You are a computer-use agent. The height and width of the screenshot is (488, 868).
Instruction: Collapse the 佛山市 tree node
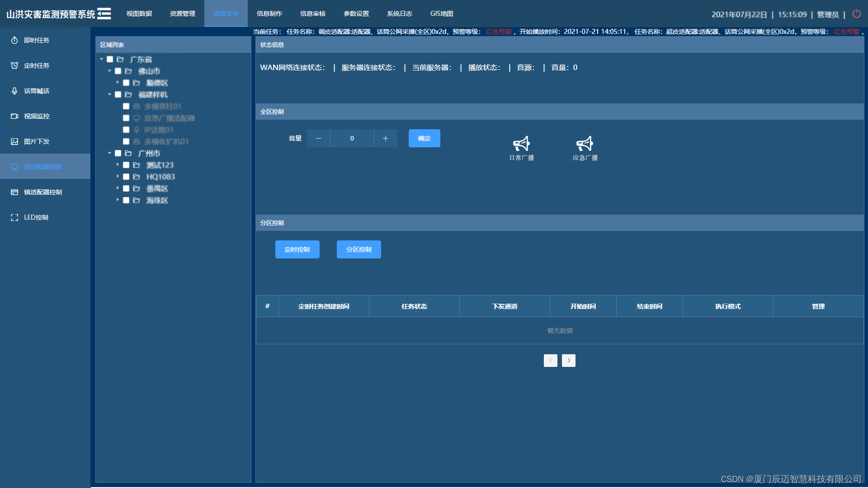point(109,71)
